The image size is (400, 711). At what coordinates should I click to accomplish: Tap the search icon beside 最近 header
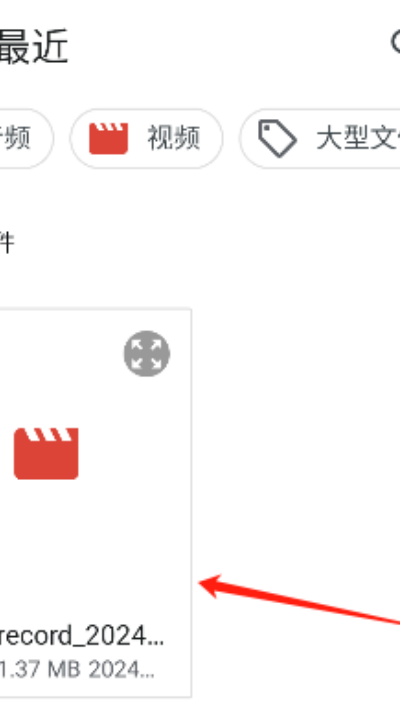coord(395,42)
